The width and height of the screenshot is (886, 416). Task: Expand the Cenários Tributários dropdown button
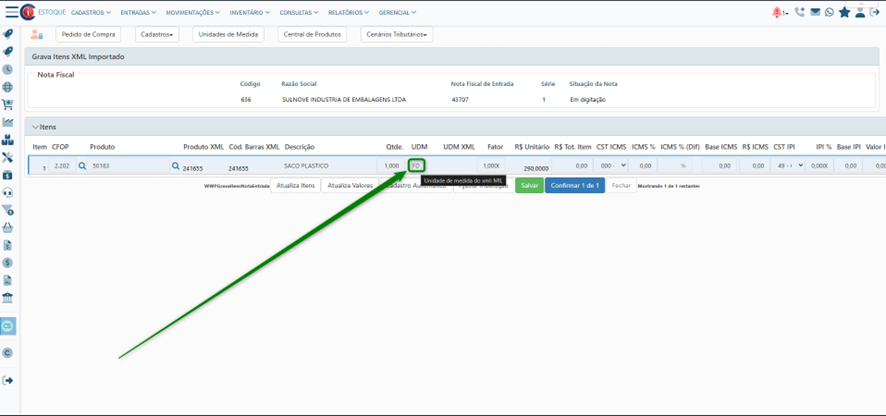click(x=396, y=34)
